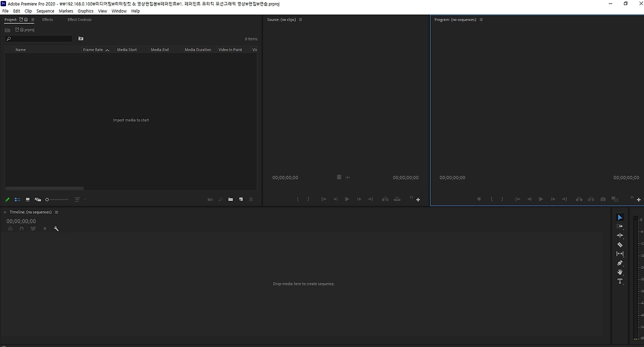
Task: Select the Razor tool
Action: tap(620, 245)
